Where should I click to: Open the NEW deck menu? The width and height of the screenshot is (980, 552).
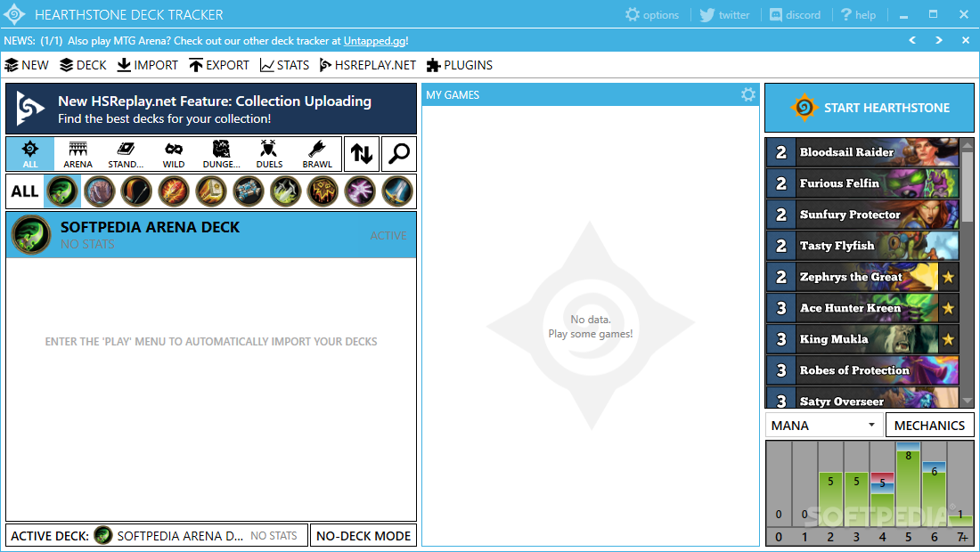coord(27,65)
